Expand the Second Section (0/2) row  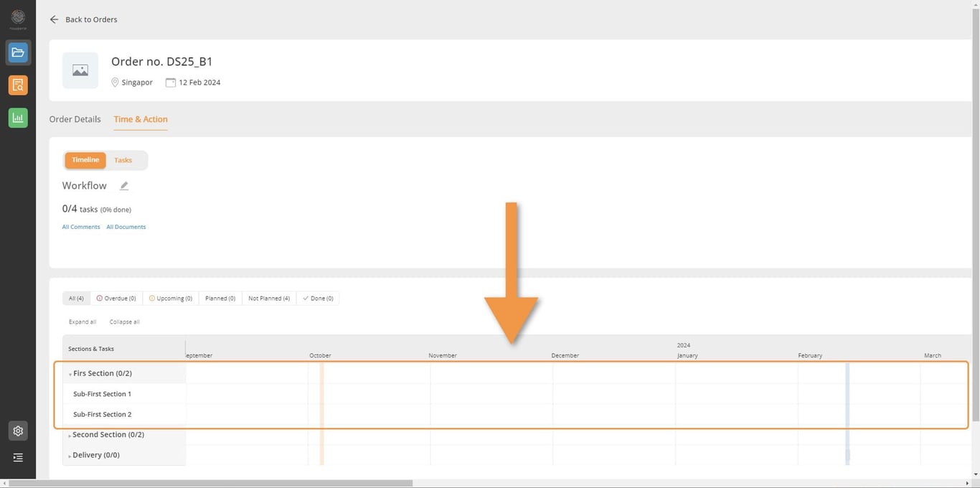tap(70, 436)
